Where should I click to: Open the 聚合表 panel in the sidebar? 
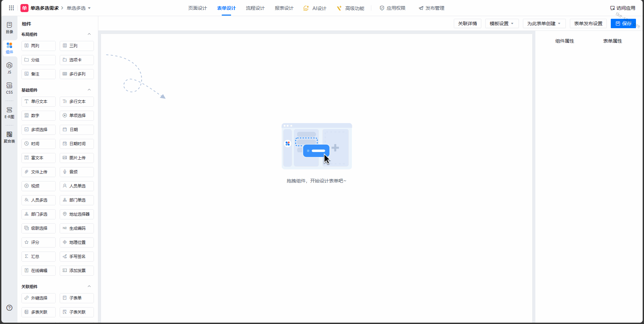pyautogui.click(x=9, y=137)
